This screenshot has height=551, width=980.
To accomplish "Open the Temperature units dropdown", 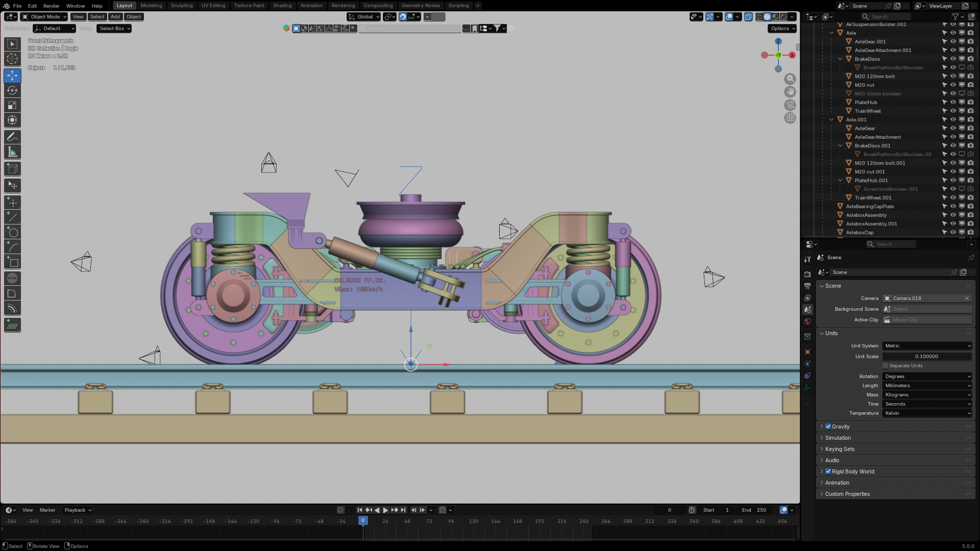I will click(927, 413).
